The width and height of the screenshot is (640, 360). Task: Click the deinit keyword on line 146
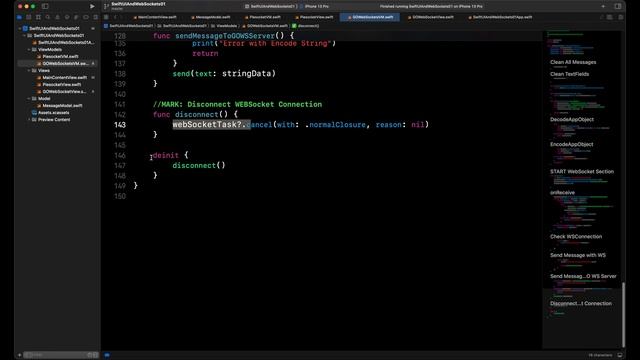166,156
